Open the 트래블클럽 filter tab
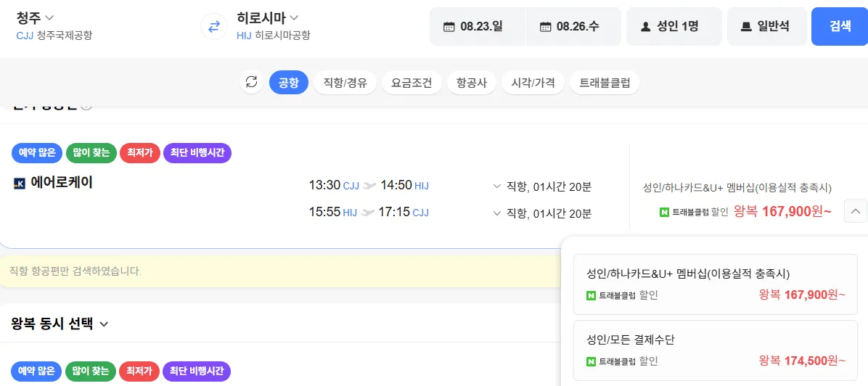The height and width of the screenshot is (386, 868). (605, 83)
